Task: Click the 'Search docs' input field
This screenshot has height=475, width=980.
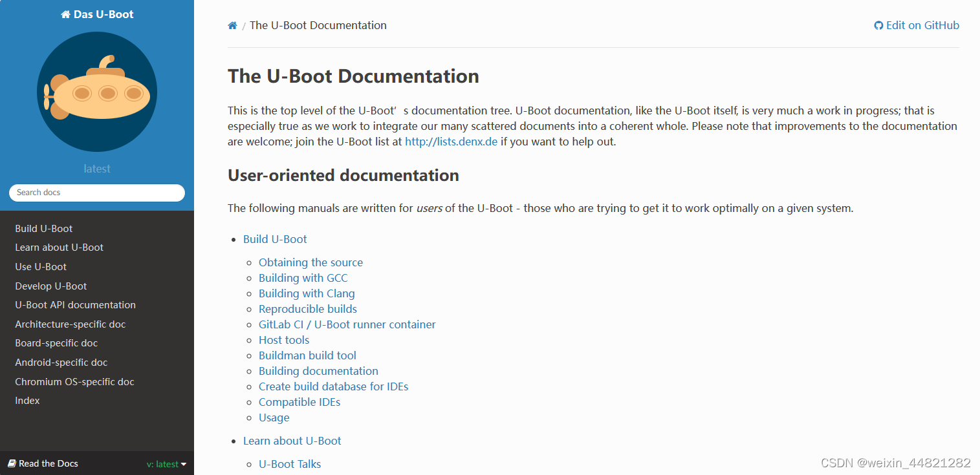Action: point(96,193)
